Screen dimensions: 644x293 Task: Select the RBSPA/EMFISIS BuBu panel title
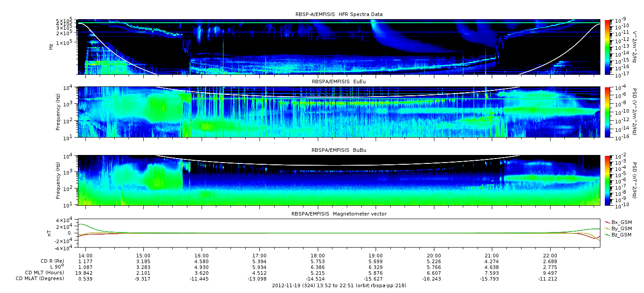click(x=339, y=151)
